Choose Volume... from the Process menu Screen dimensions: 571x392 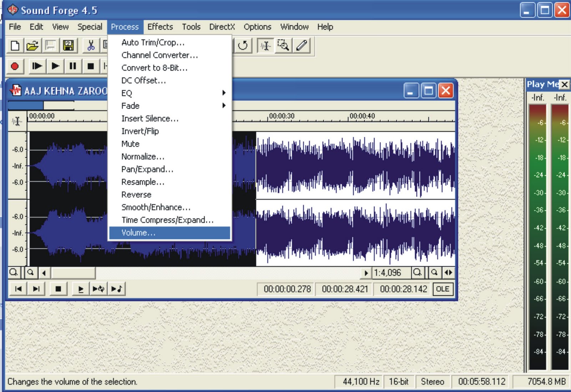(170, 233)
